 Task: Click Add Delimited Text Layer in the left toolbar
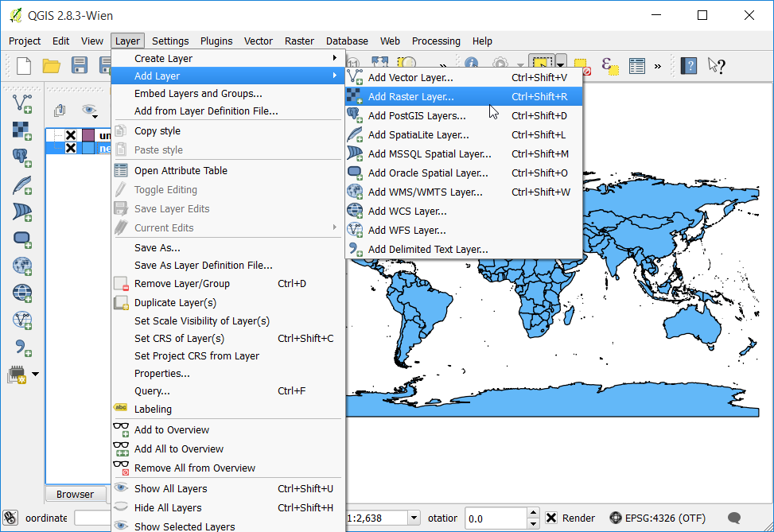22,348
